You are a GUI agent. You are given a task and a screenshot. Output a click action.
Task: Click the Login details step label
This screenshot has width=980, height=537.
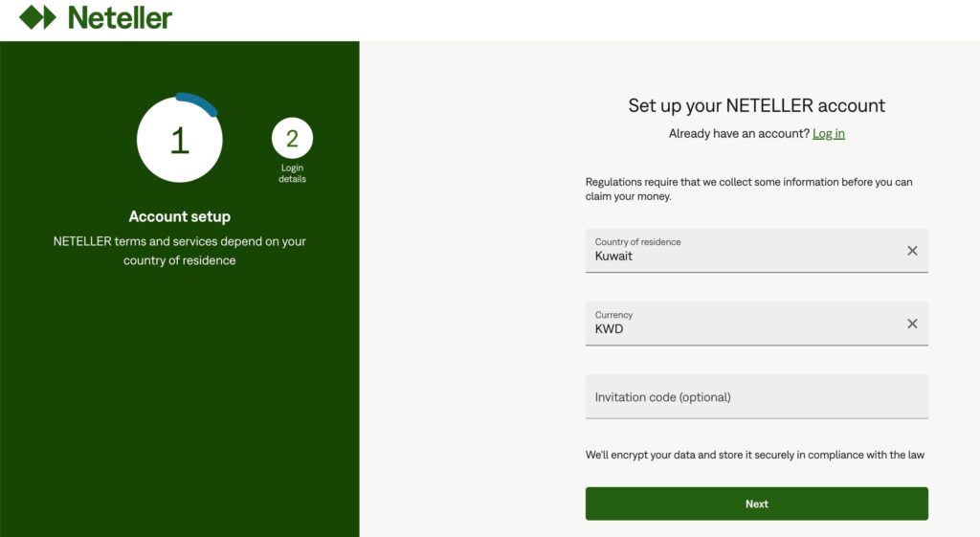[292, 173]
